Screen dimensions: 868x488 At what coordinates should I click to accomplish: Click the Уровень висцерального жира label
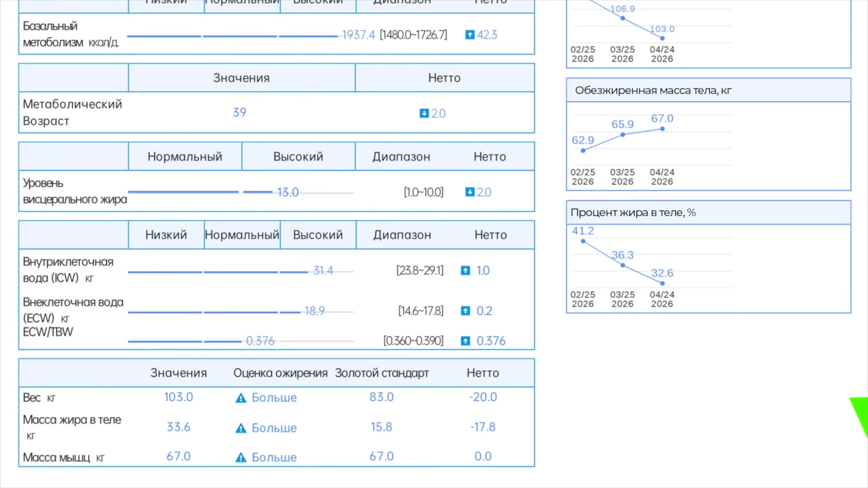[x=75, y=191]
